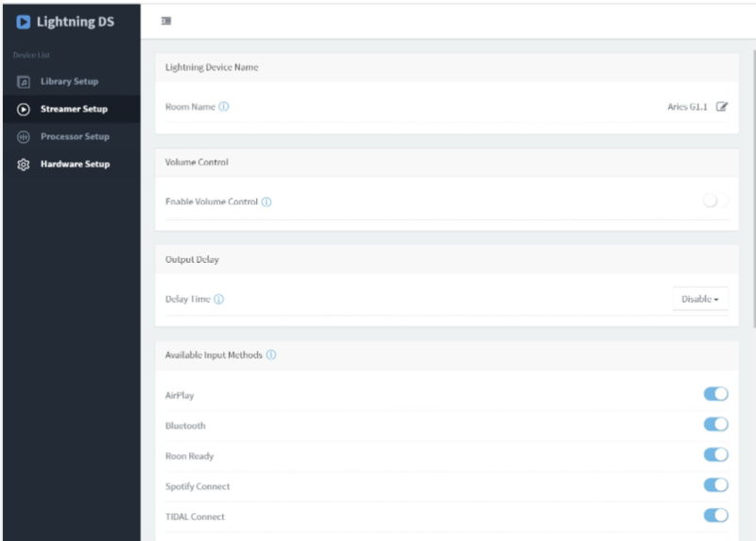Show Available Input Methods info icon
756x541 pixels.
(271, 355)
